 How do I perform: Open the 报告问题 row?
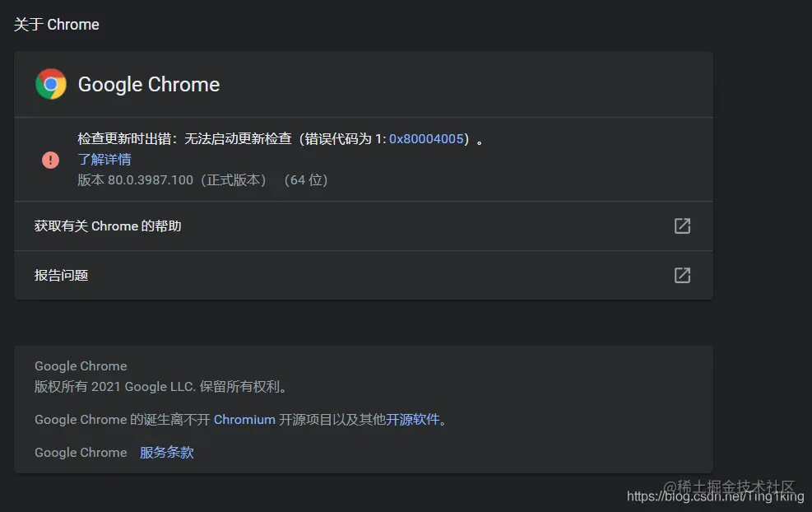[364, 275]
